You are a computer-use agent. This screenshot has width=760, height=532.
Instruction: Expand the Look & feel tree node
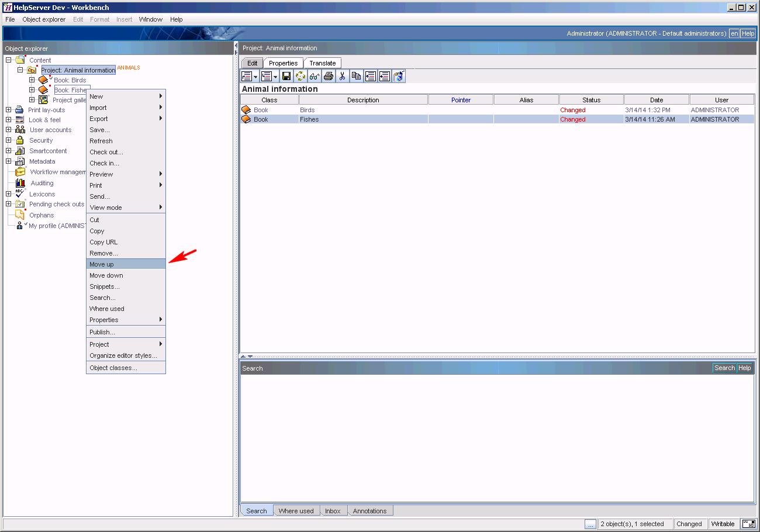point(9,120)
